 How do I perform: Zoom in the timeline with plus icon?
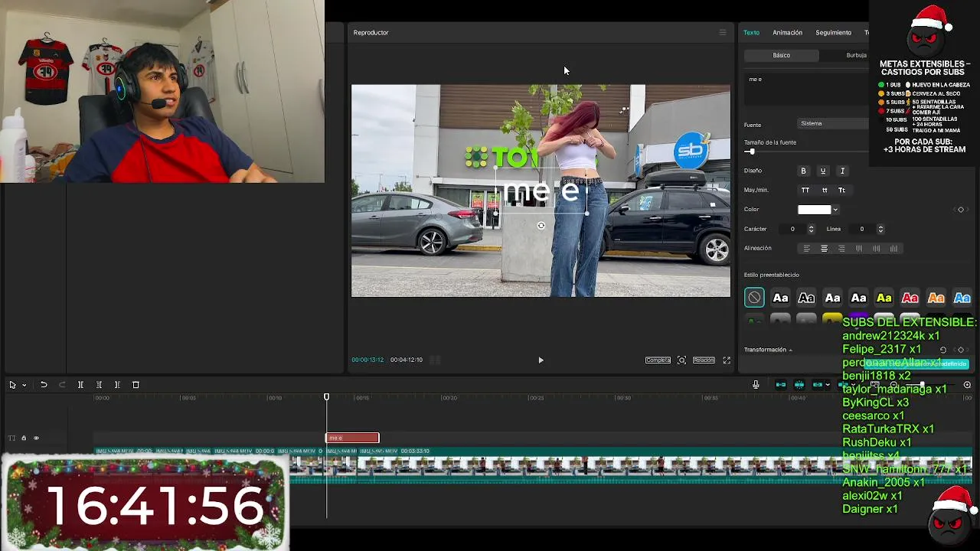[x=967, y=385]
